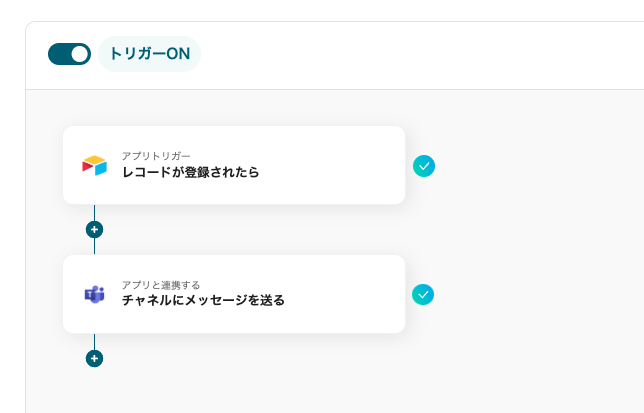Click the Microsoft Teams app icon
This screenshot has width=644, height=413.
click(94, 294)
